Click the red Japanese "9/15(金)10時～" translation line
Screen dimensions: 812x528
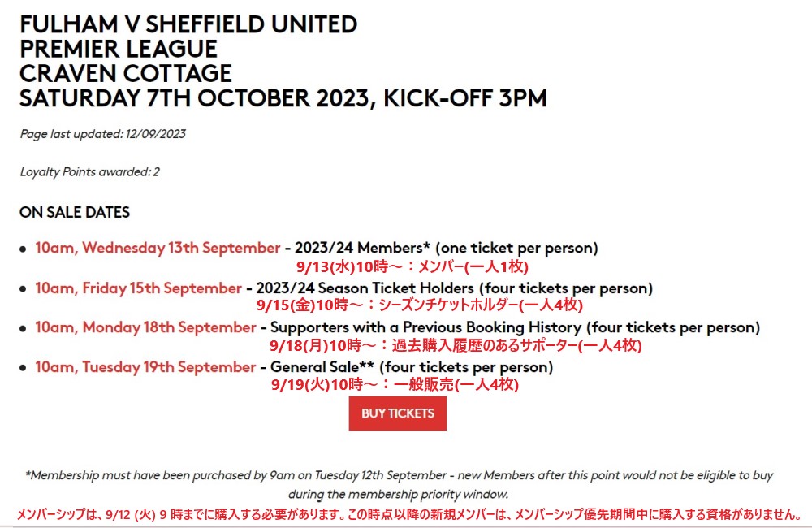(419, 305)
